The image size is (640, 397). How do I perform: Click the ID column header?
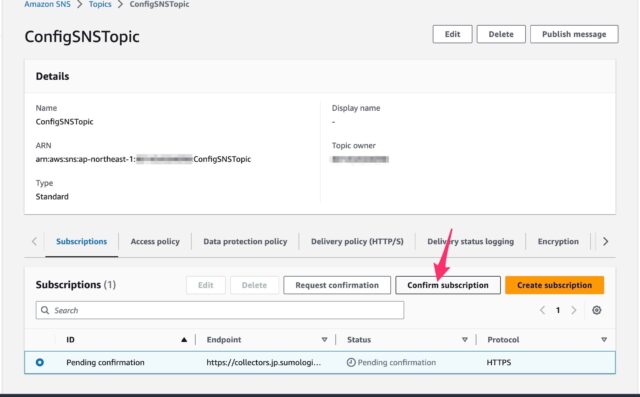(x=70, y=339)
